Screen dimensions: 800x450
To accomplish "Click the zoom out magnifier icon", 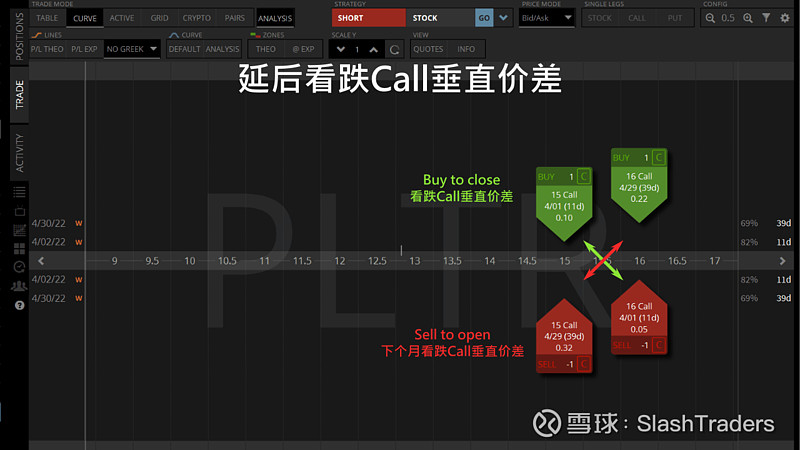I will click(x=710, y=18).
